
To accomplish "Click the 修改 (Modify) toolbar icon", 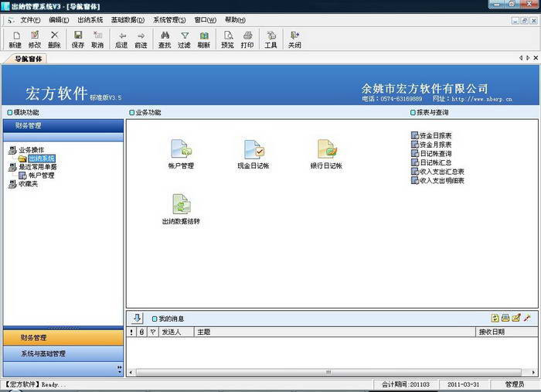I will (x=35, y=39).
